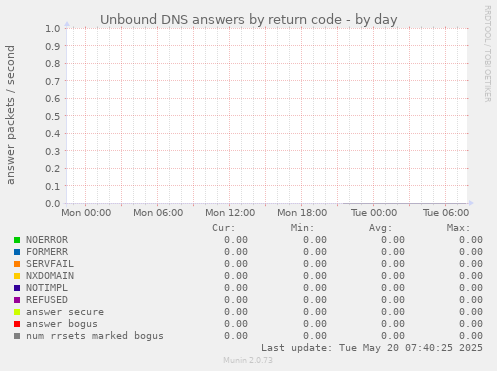The height and width of the screenshot is (371, 497).
Task: Click the Mon 12:00 x-axis label
Action: [x=230, y=213]
